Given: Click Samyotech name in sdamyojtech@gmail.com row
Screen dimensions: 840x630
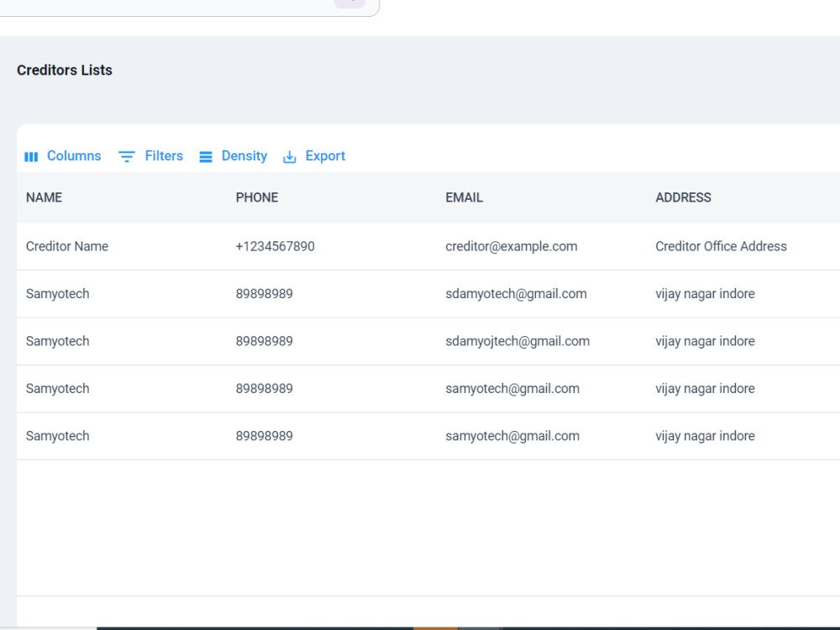Looking at the screenshot, I should pos(57,341).
